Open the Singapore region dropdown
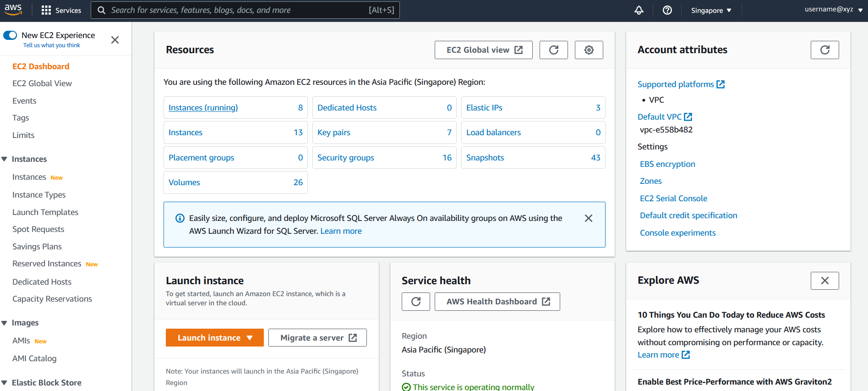 (x=711, y=11)
